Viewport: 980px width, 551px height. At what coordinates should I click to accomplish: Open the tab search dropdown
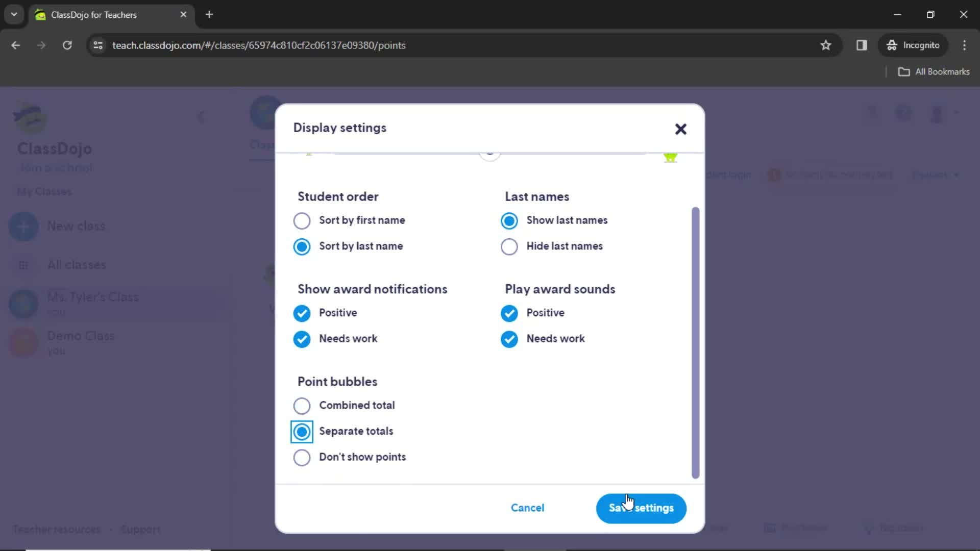click(14, 14)
